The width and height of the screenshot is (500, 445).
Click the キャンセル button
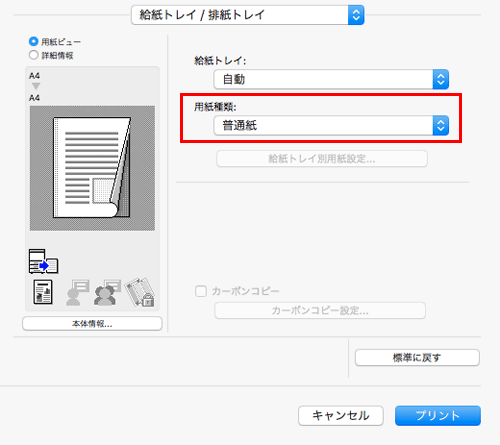(x=341, y=416)
